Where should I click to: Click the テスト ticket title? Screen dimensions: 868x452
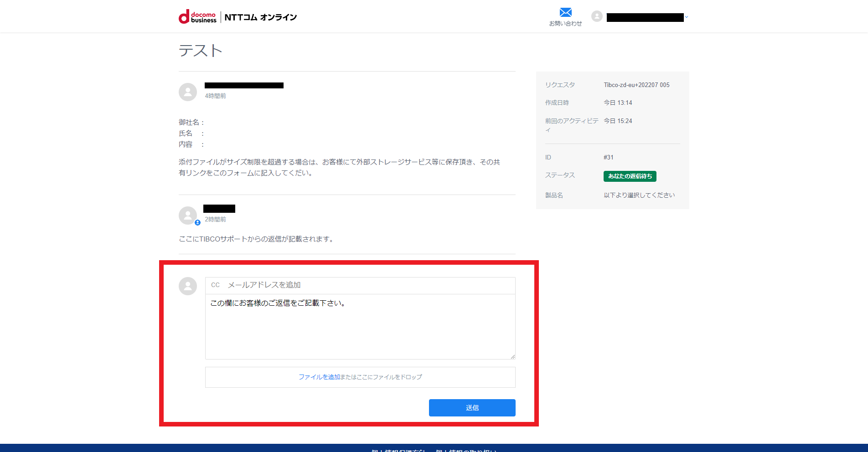coord(200,51)
